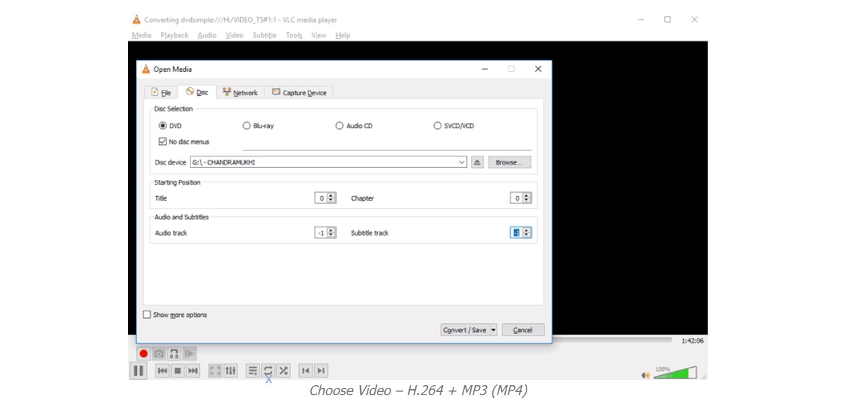Click the 1:42:06 time display

692,341
